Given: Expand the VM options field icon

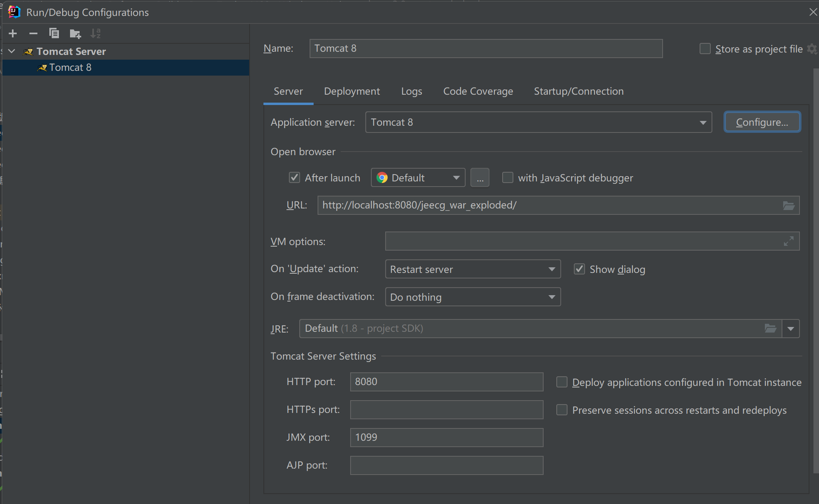Looking at the screenshot, I should (789, 241).
